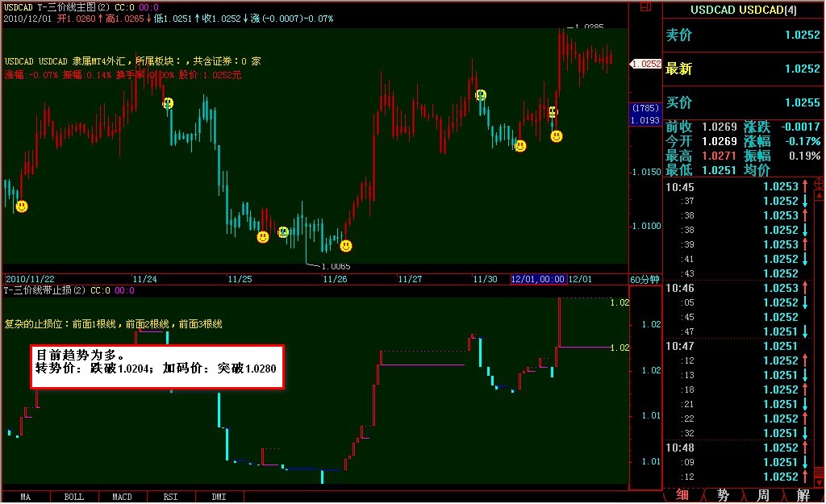Click the blue (1785) 1.0193 box on the price axis
This screenshot has width=826, height=504.
click(x=645, y=115)
